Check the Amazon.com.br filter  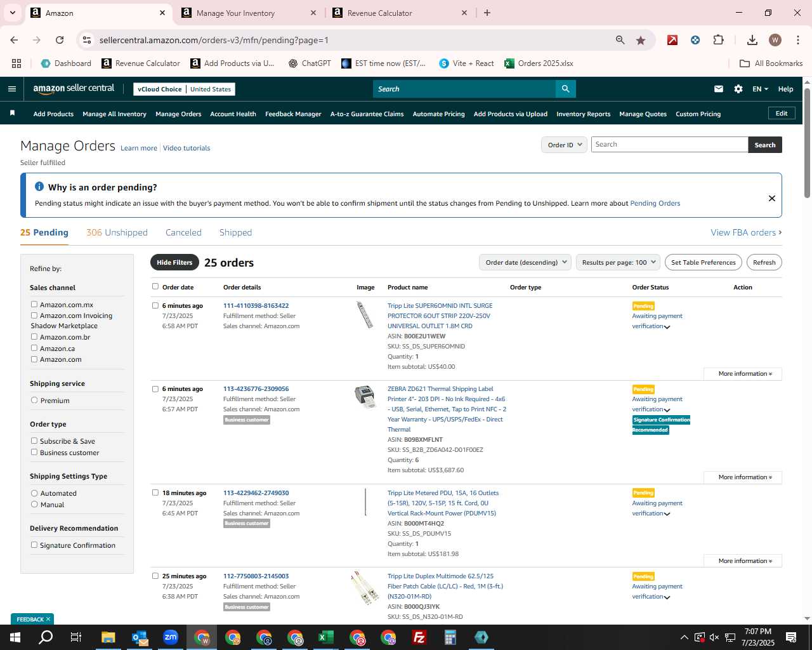click(x=34, y=336)
